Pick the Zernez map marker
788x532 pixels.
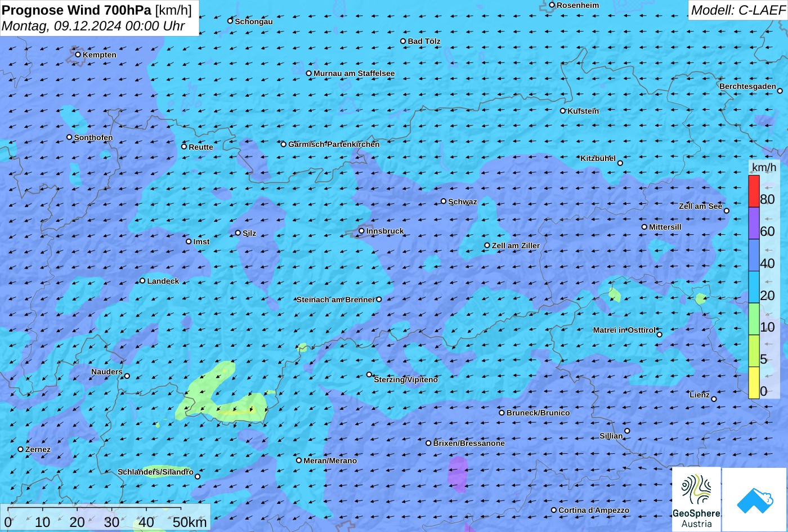(21, 449)
